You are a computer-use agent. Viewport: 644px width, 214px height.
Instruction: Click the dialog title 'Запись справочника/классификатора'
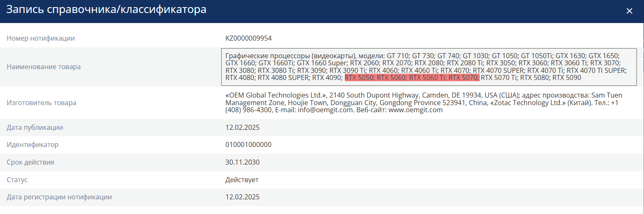click(x=106, y=10)
